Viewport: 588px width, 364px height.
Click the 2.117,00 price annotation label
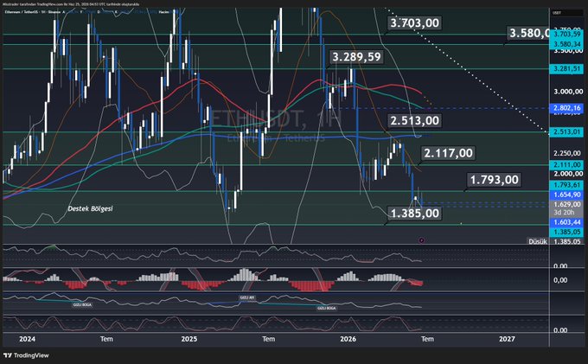pyautogui.click(x=448, y=153)
